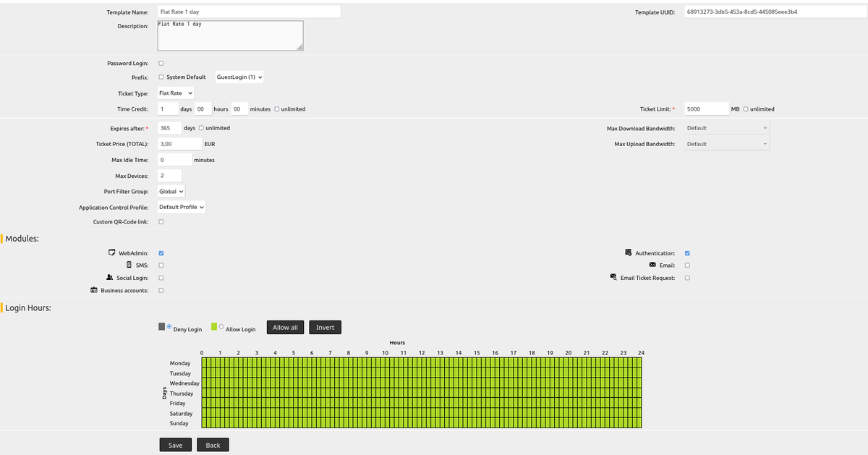Click into the Description text area

pyautogui.click(x=230, y=35)
